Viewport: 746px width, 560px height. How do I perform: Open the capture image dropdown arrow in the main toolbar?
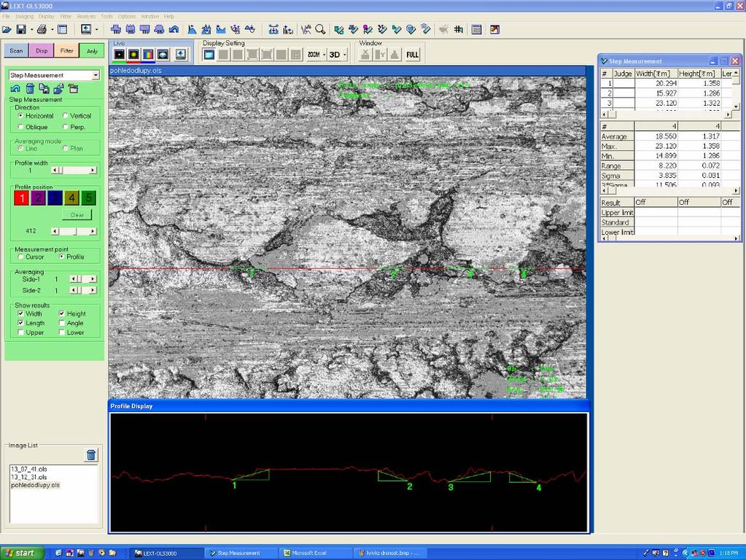pyautogui.click(x=96, y=29)
